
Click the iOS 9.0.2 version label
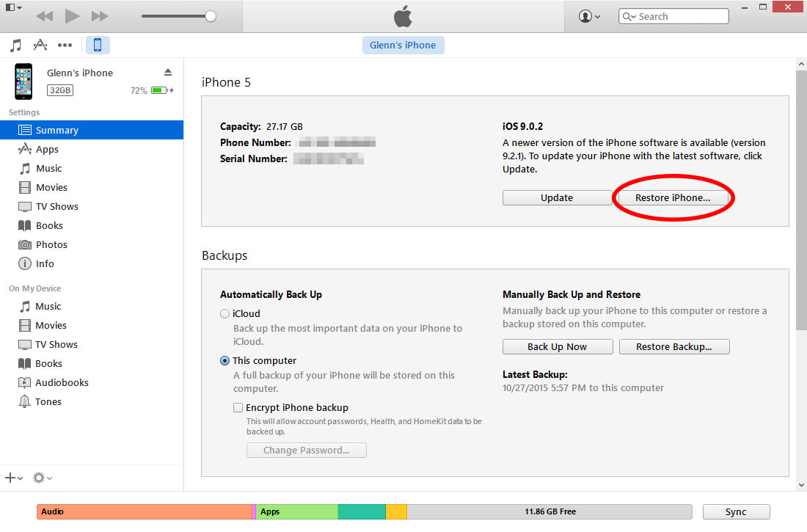coord(523,126)
